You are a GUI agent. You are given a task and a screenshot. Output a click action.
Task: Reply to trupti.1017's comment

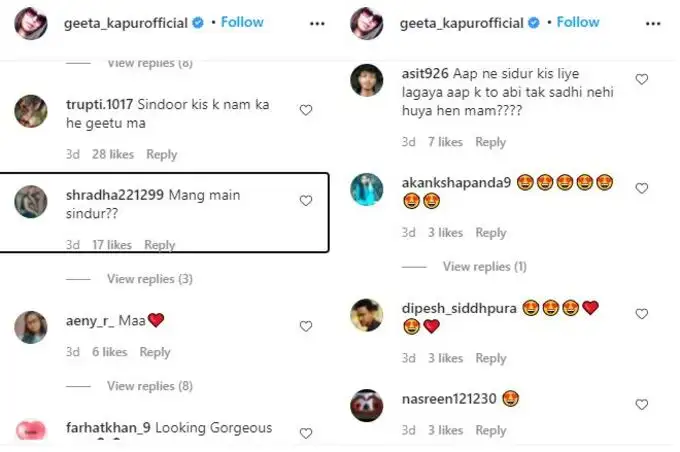pos(162,155)
